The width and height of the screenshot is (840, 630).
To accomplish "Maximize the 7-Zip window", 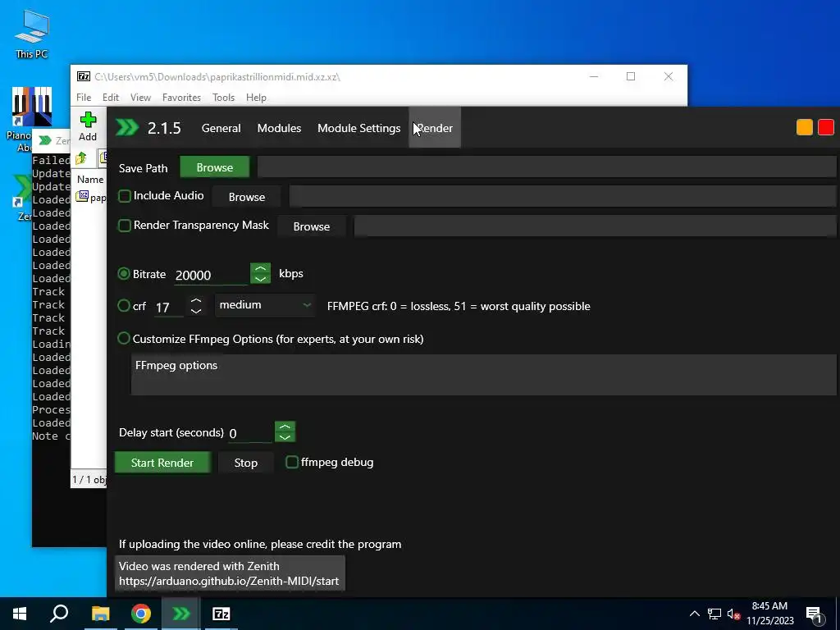I will point(631,76).
